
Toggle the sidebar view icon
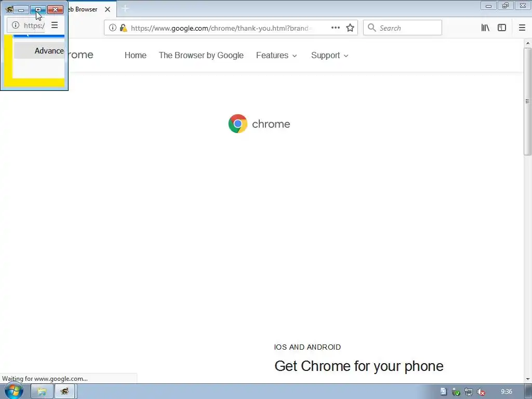(502, 28)
